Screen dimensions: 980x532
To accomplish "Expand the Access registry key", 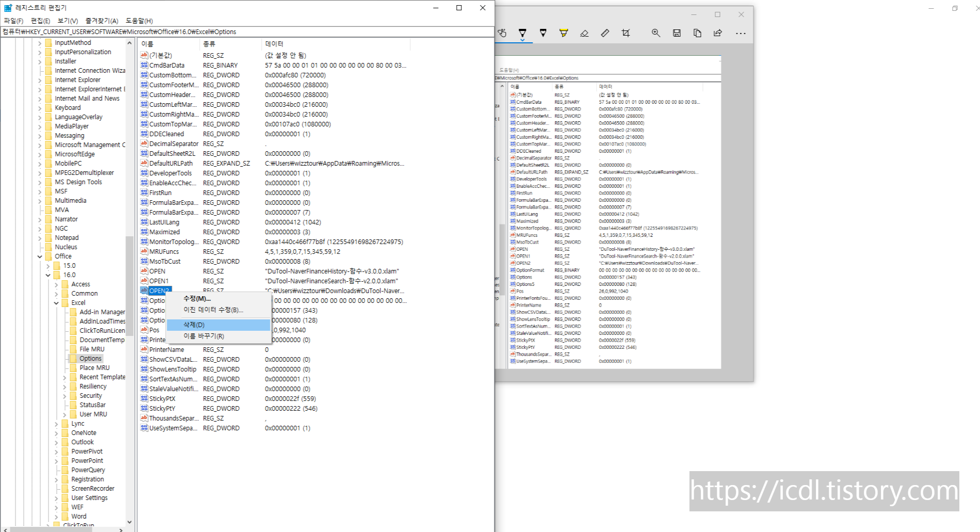I will click(56, 284).
